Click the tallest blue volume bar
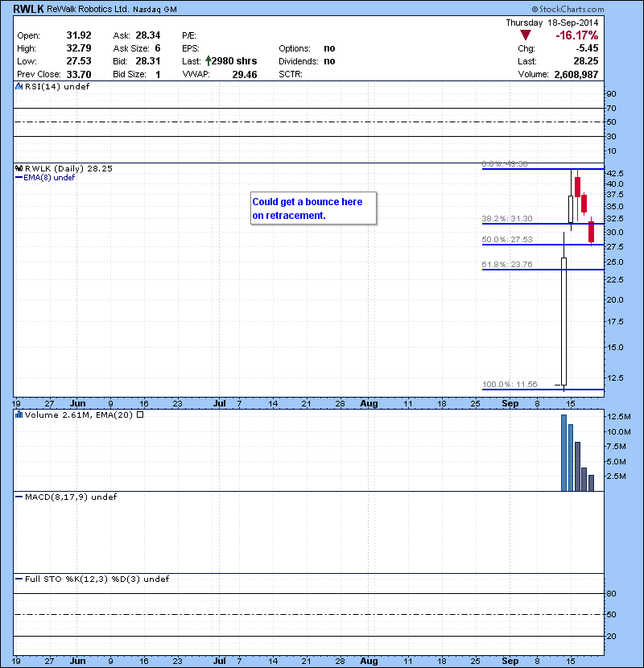The height and width of the screenshot is (668, 644). tap(564, 452)
